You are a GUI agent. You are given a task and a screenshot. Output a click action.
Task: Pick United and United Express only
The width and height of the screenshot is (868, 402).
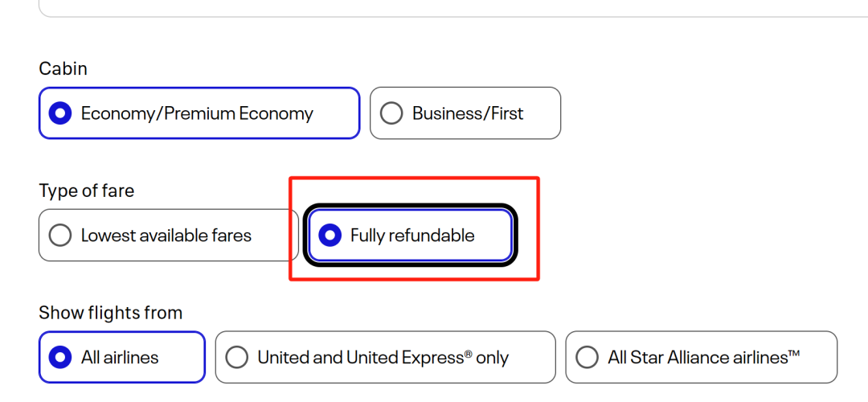tap(385, 357)
